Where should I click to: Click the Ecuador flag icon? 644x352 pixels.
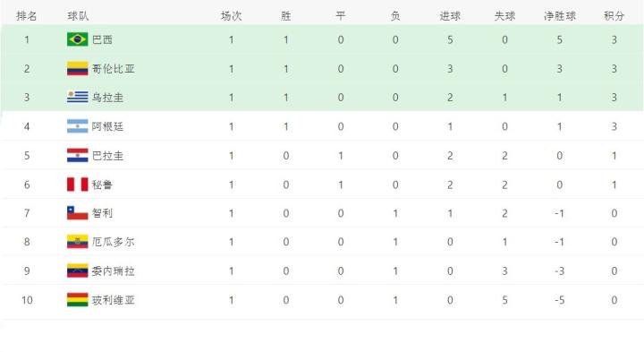click(x=77, y=242)
